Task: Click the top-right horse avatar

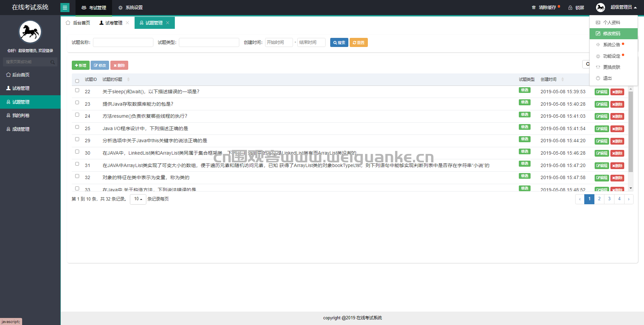Action: pyautogui.click(x=600, y=7)
